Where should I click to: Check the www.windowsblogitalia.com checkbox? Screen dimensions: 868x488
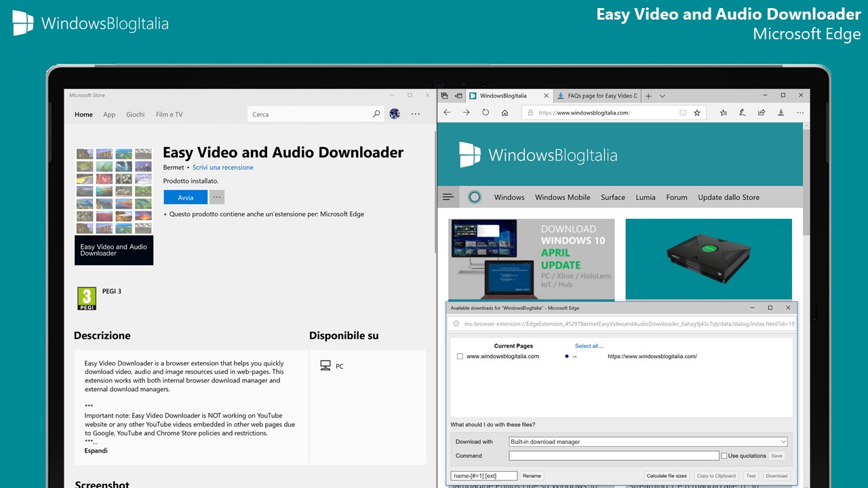pos(460,357)
